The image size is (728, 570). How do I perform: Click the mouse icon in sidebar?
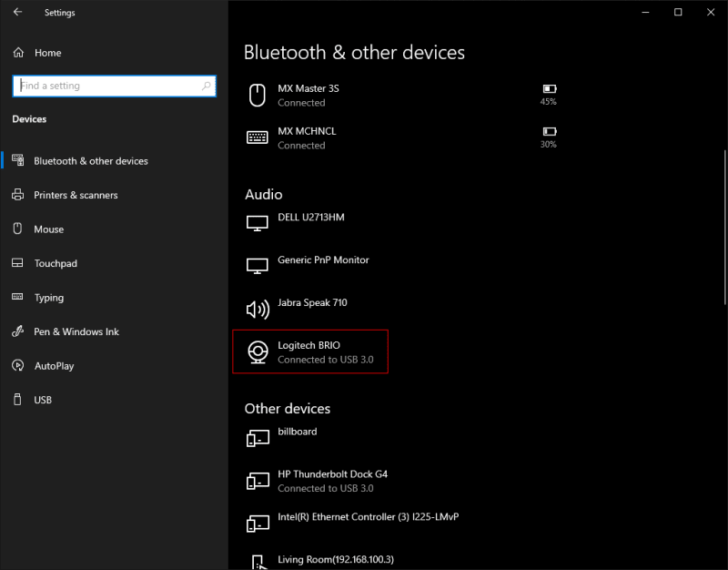[17, 229]
